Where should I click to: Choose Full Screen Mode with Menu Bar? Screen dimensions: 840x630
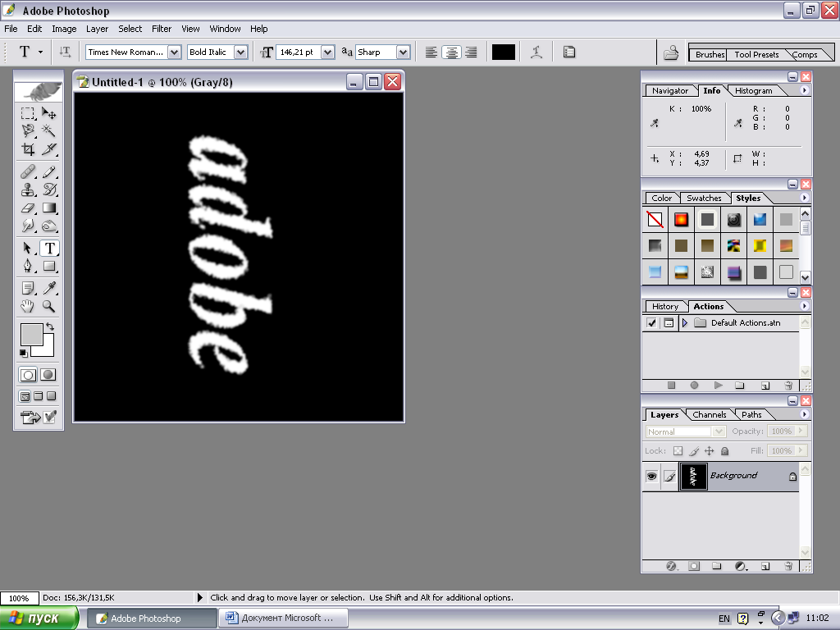[x=38, y=396]
